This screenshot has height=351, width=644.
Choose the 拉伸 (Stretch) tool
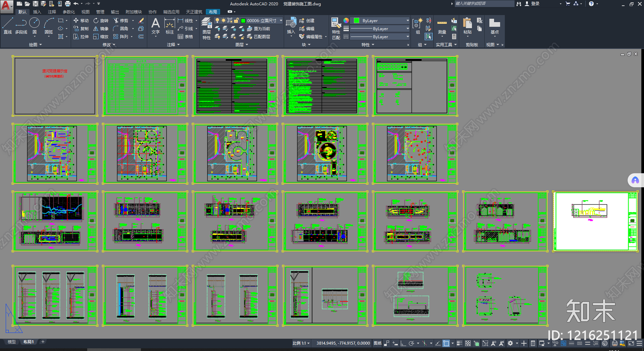tap(81, 37)
